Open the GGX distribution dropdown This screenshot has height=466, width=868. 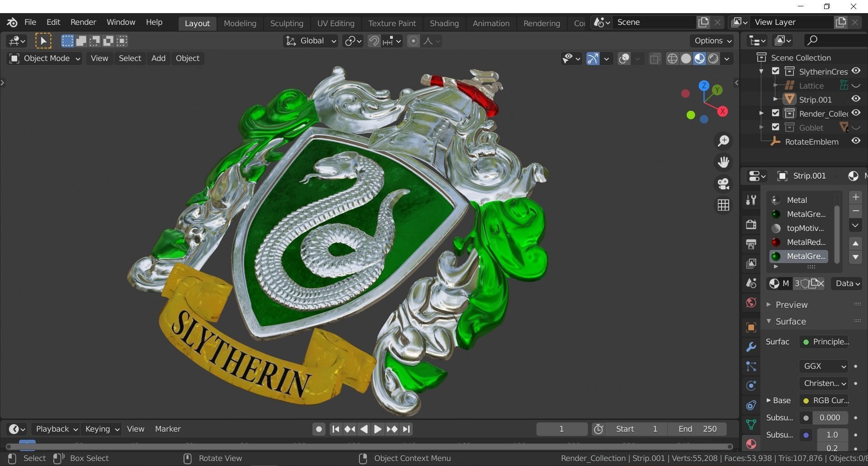point(823,366)
